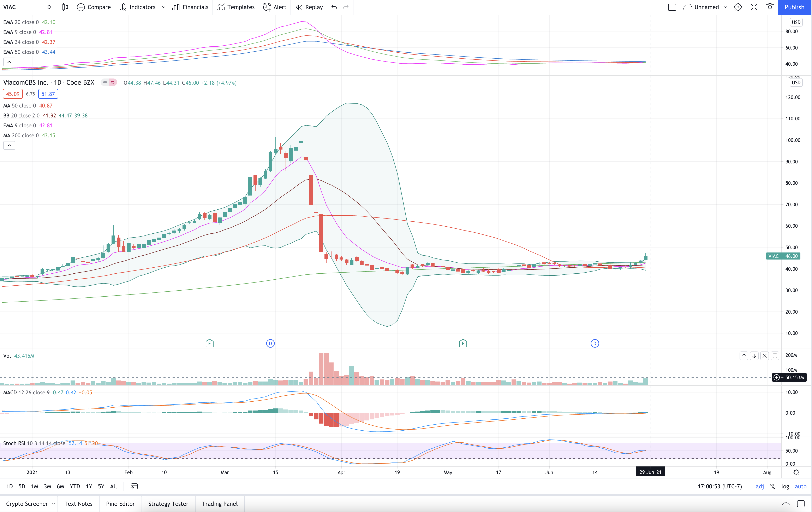Open the Unnamed layout dropdown arrow
812x512 pixels.
coord(725,7)
